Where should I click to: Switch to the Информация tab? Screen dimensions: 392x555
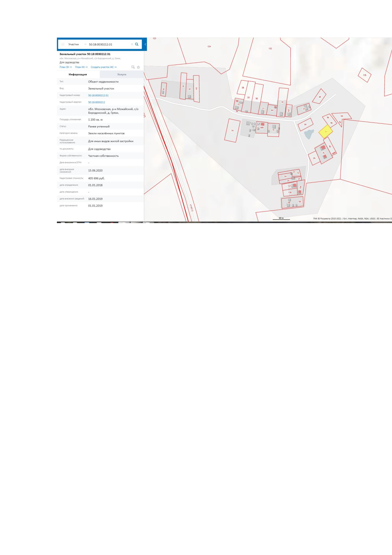78,75
